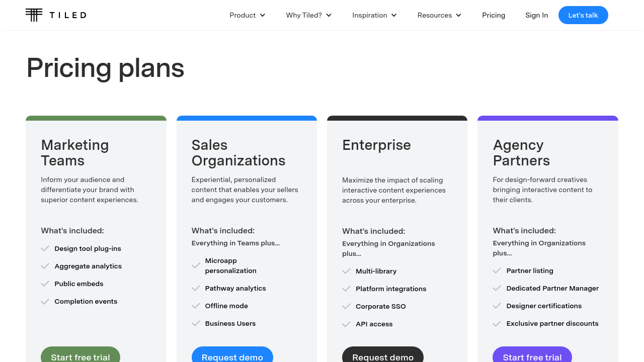Click checkmark next to Pathway analytics
Image resolution: width=644 pixels, height=362 pixels.
point(196,288)
